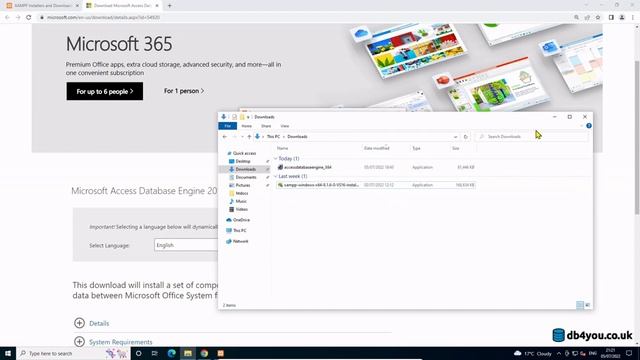Screen dimensions: 640x360
Task: Open OneDrive in the navigation pane
Action: [x=241, y=220]
